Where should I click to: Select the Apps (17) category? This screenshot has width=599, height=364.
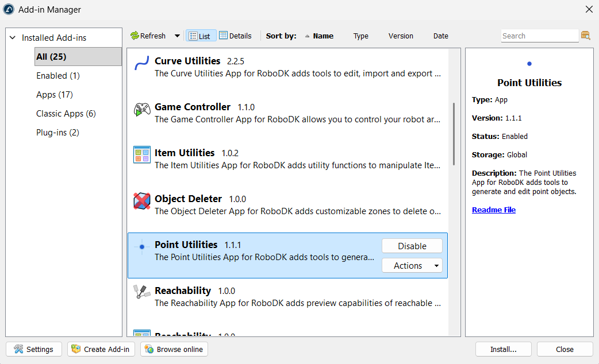[x=55, y=95]
